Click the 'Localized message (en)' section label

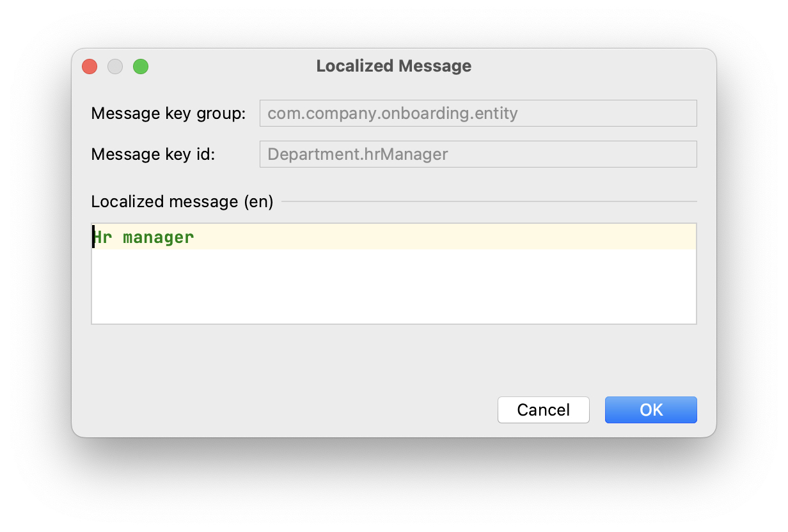pos(182,202)
